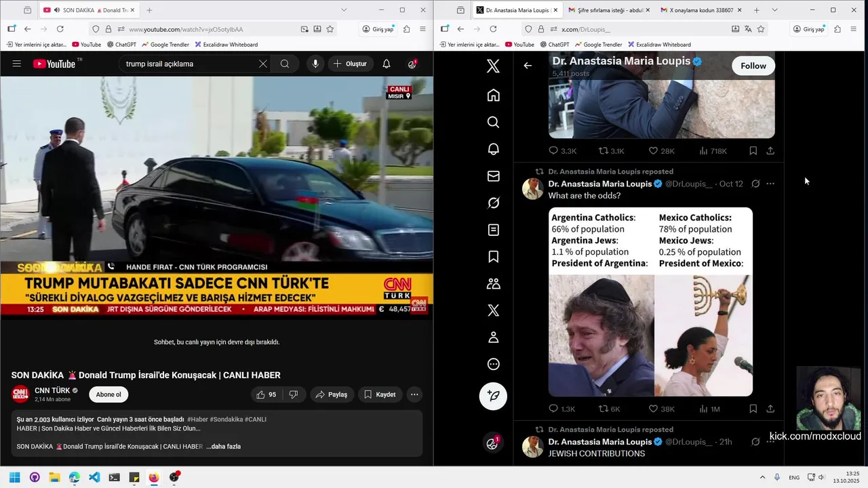Open the YouTube account avatar menu
Screen dimensions: 868x488
pos(412,64)
